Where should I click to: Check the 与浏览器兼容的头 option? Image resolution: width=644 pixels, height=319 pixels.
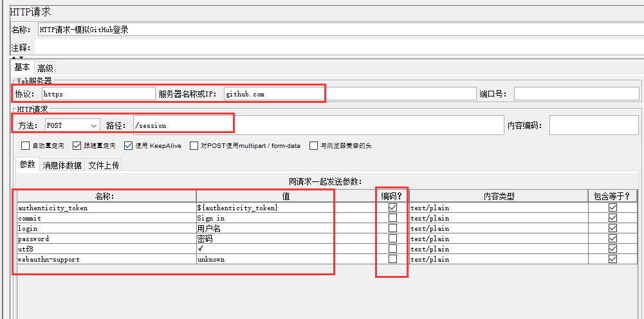coord(314,146)
